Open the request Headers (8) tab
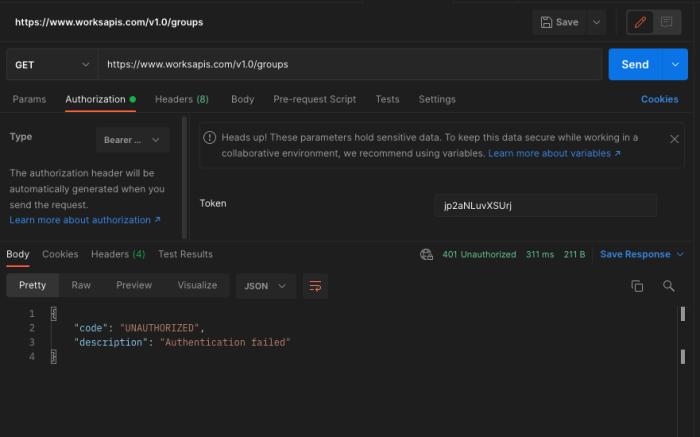Viewport: 700px width, 437px height. point(182,99)
